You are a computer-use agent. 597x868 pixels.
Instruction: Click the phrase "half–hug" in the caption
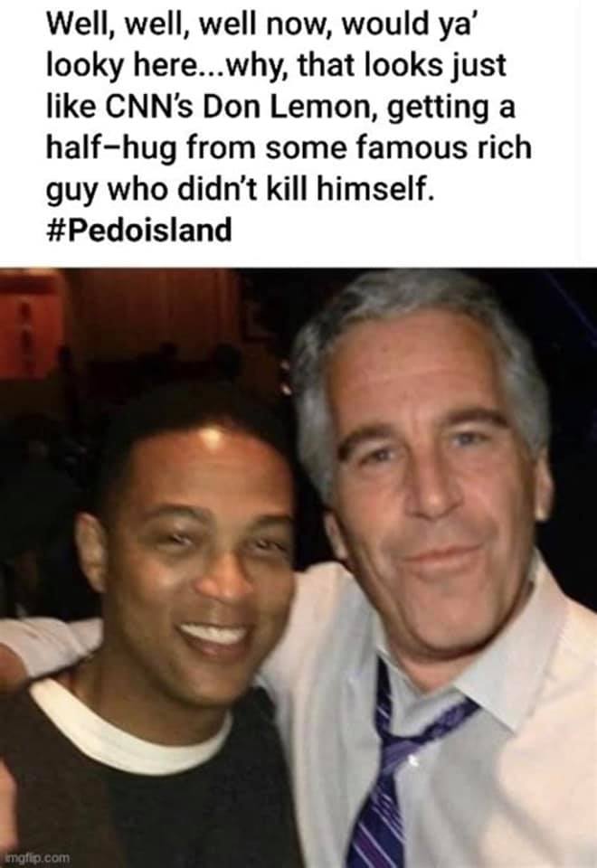pos(110,147)
